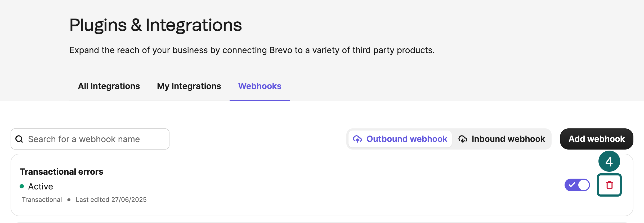Click the search magnifier icon
Image resolution: width=644 pixels, height=223 pixels.
click(19, 139)
